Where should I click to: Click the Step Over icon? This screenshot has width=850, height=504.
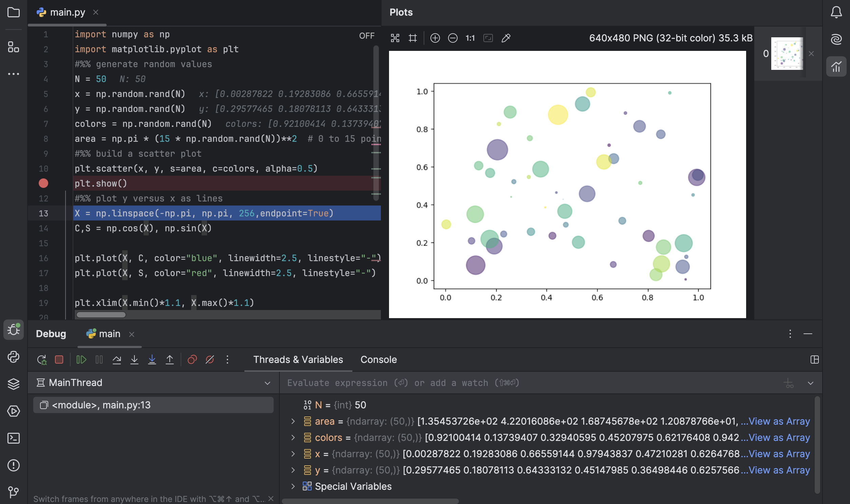click(116, 360)
